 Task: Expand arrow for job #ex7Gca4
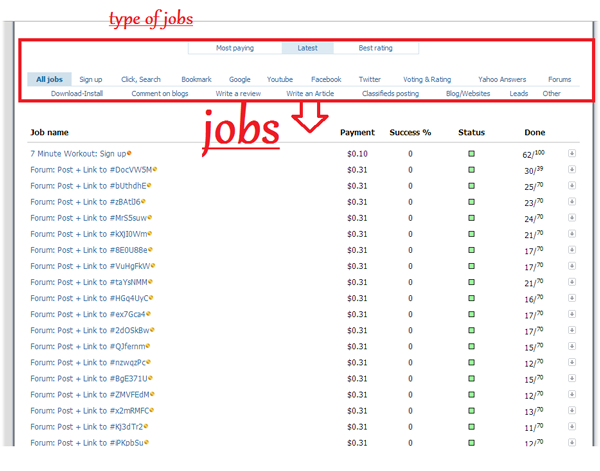pyautogui.click(x=572, y=314)
